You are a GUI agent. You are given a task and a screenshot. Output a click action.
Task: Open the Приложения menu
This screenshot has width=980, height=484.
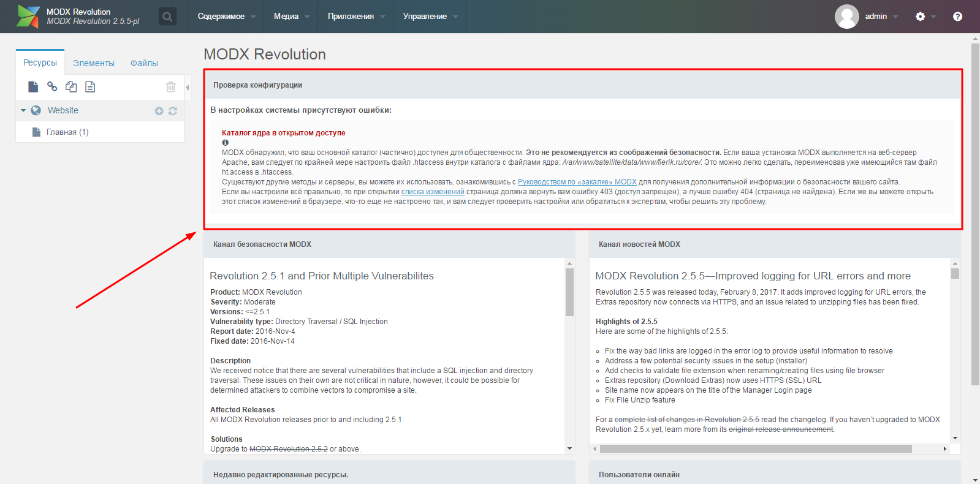[355, 17]
